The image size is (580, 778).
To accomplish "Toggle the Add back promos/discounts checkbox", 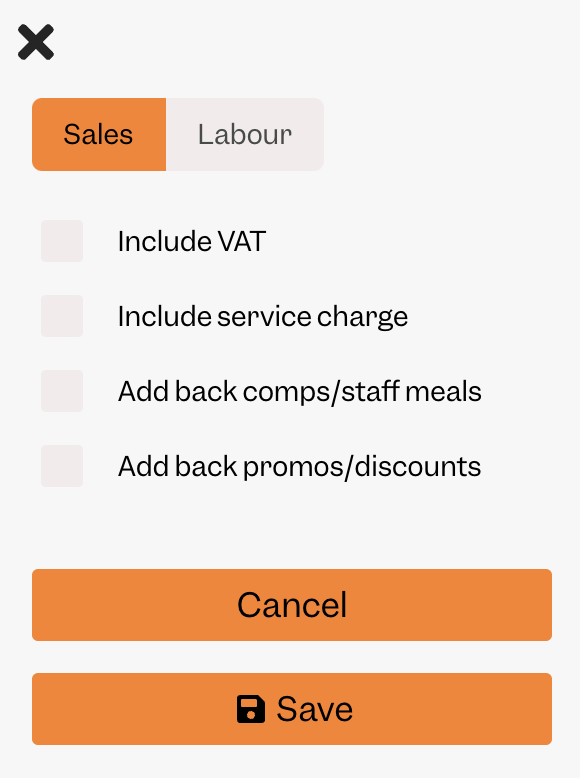I will tap(62, 466).
